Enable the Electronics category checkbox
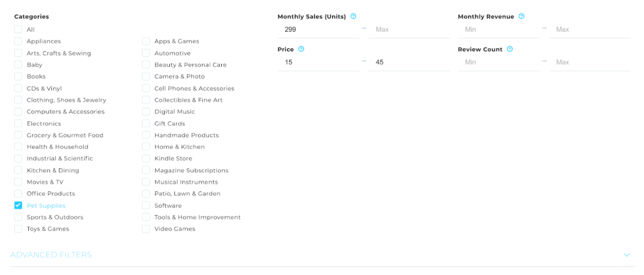Viewport: 644px width, 275px height. click(18, 123)
